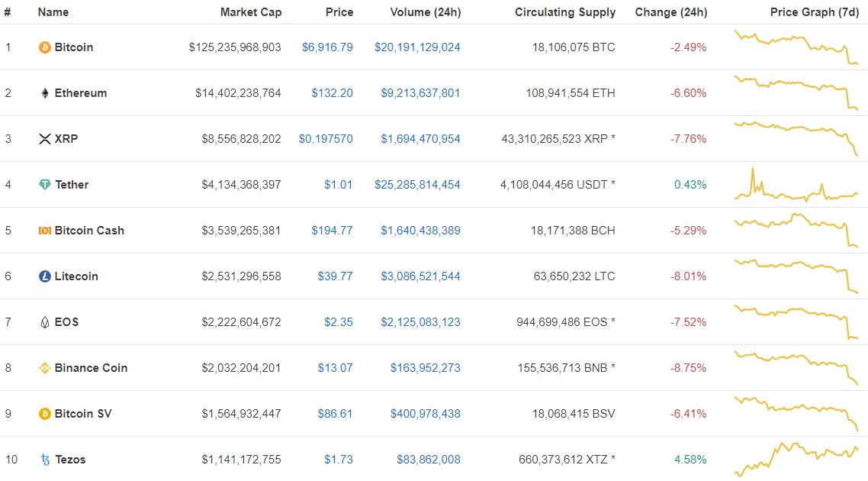868x481 pixels.
Task: Click supply value 18,106,075 BTC
Action: pyautogui.click(x=574, y=47)
